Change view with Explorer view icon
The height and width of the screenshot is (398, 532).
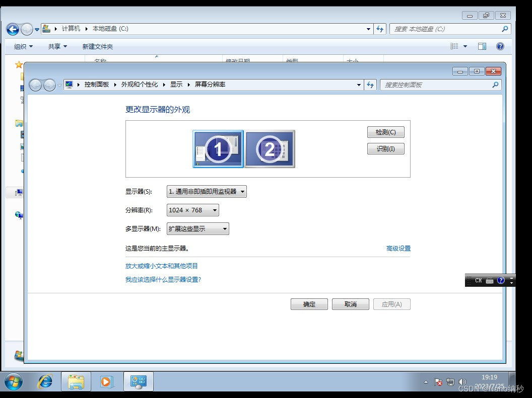point(454,46)
